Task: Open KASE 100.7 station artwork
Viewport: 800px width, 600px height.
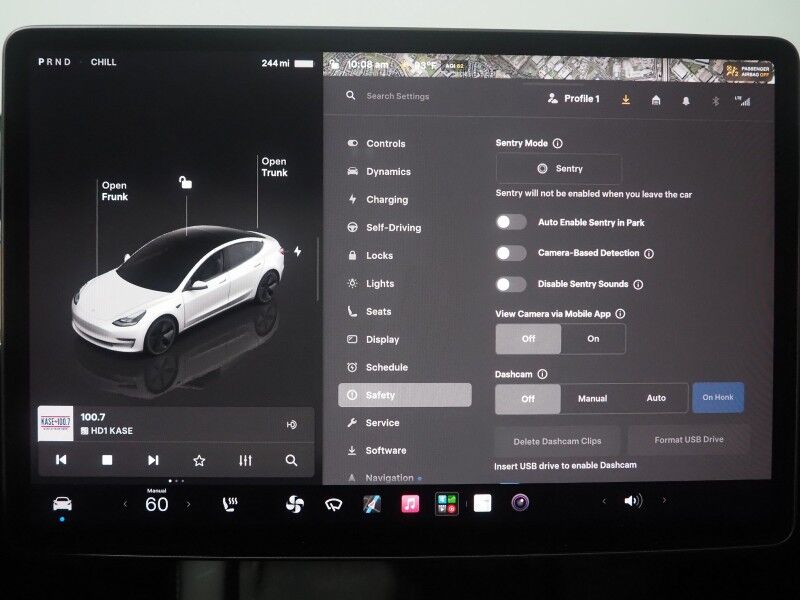Action: [56, 423]
